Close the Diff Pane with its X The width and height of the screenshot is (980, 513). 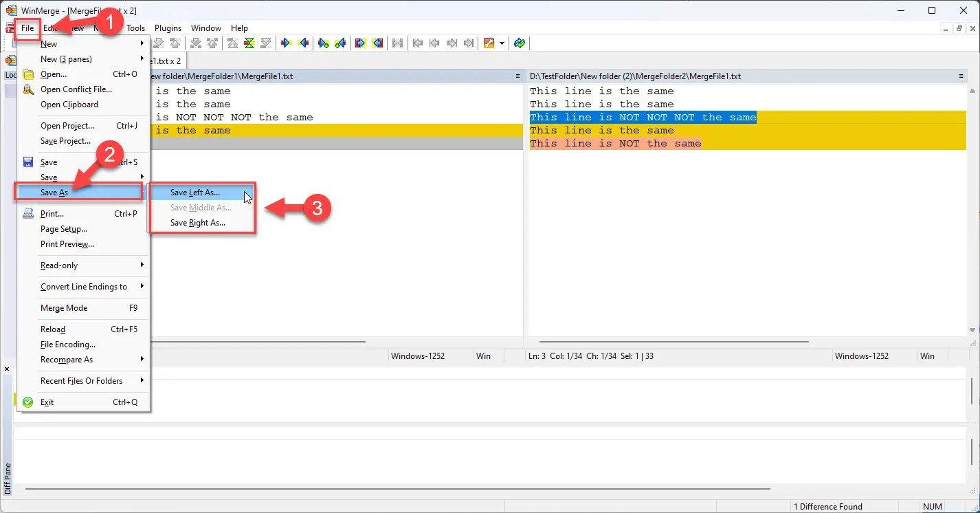8,369
